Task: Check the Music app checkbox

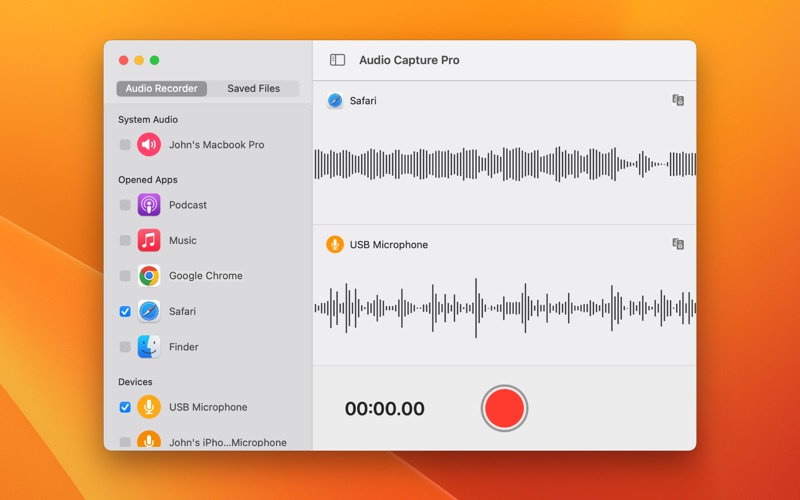Action: 125,240
